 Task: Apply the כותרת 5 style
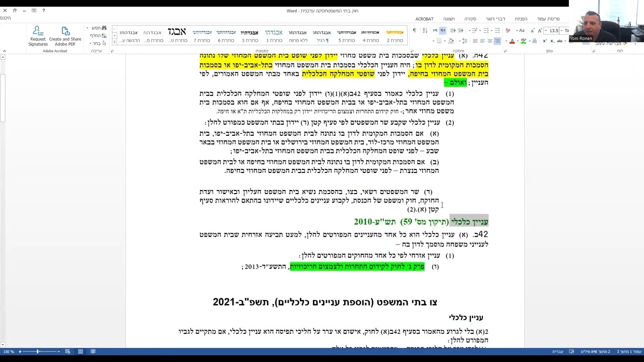pos(346,36)
